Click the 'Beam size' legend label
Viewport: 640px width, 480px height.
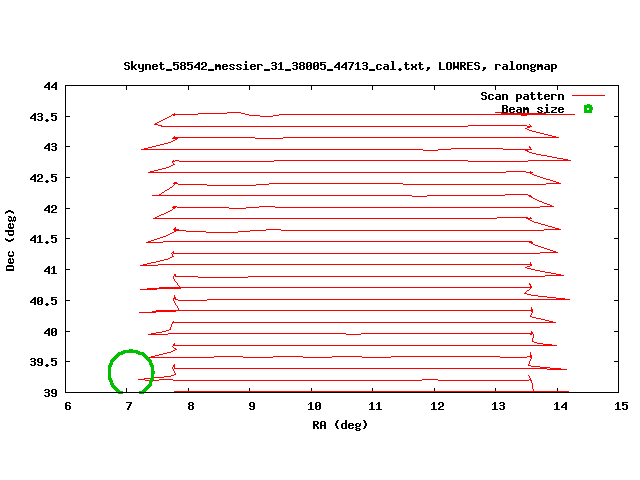pyautogui.click(x=533, y=109)
